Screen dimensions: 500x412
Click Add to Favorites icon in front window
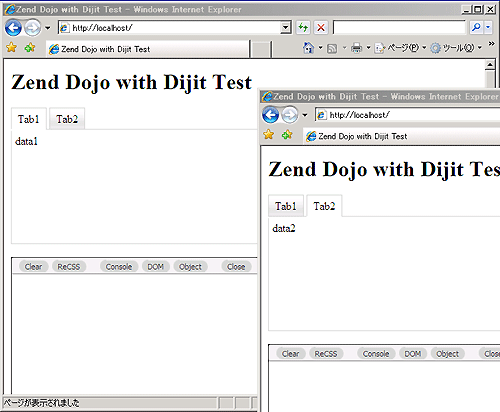coord(287,135)
